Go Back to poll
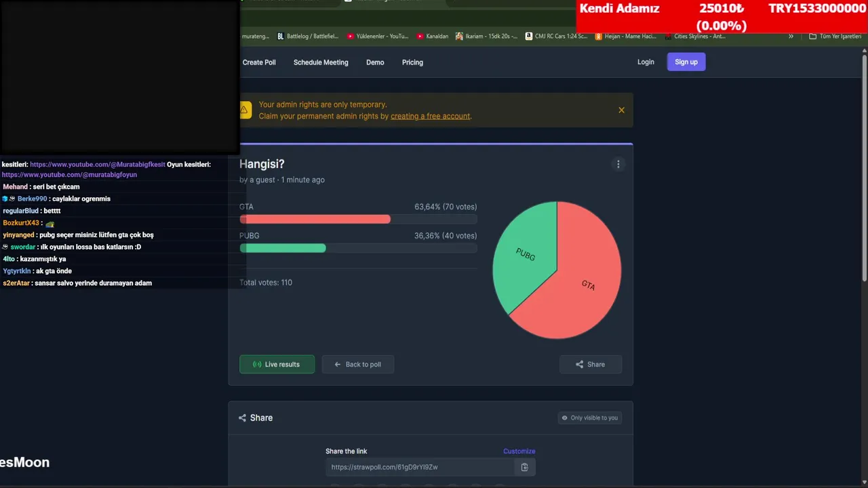The image size is (868, 488). click(x=357, y=364)
